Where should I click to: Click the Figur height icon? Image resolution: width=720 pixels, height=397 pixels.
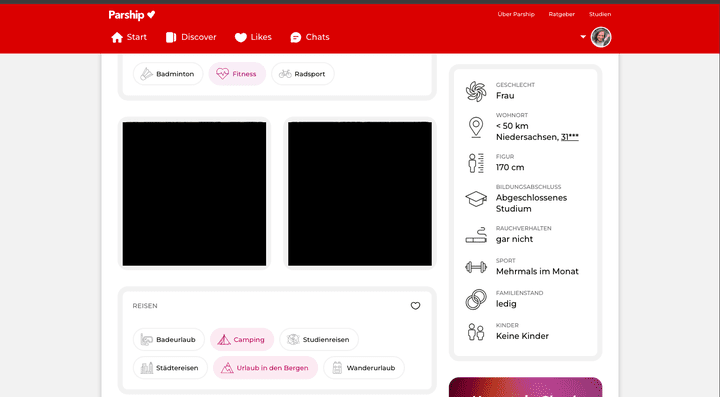click(476, 163)
